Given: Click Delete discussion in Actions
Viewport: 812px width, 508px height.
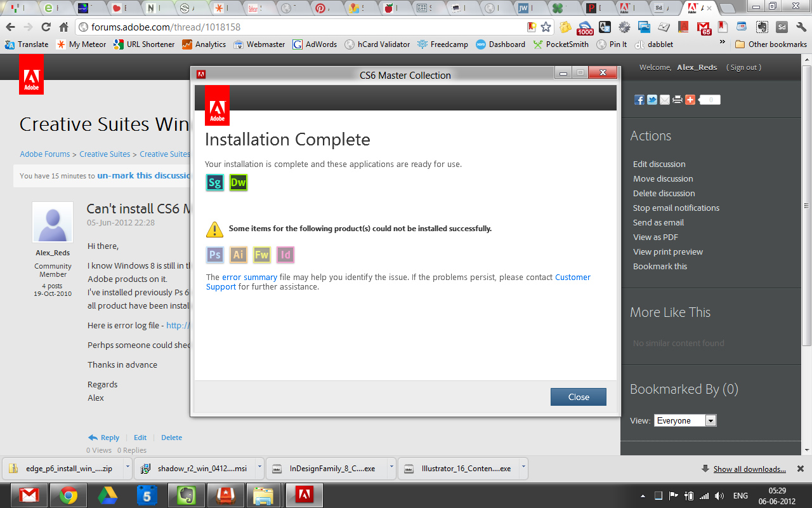Looking at the screenshot, I should click(x=664, y=193).
